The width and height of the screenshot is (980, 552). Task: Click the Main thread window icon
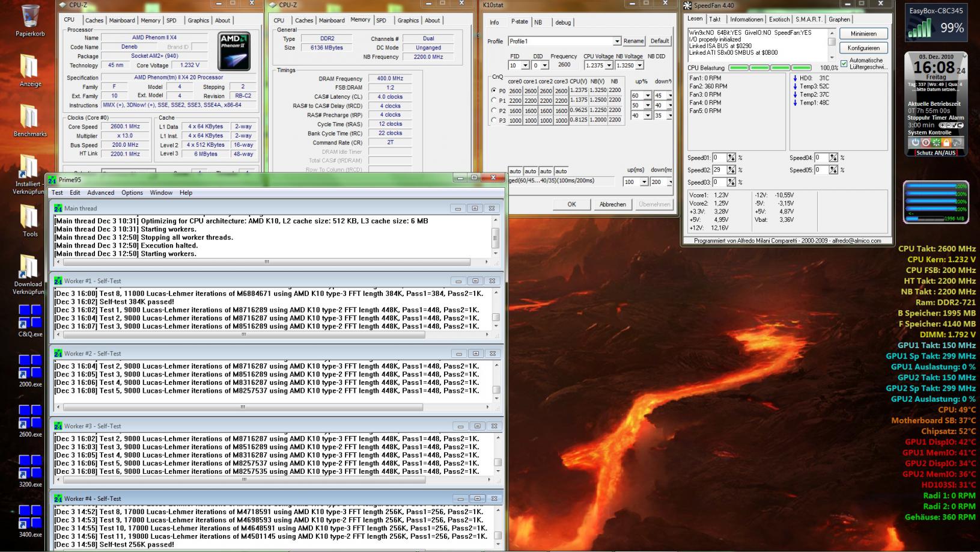click(58, 208)
